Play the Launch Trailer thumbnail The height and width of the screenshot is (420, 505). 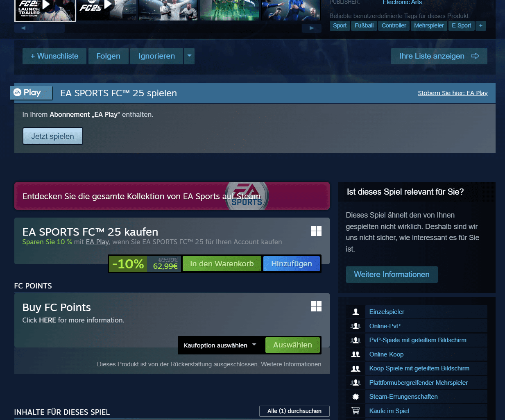click(45, 10)
